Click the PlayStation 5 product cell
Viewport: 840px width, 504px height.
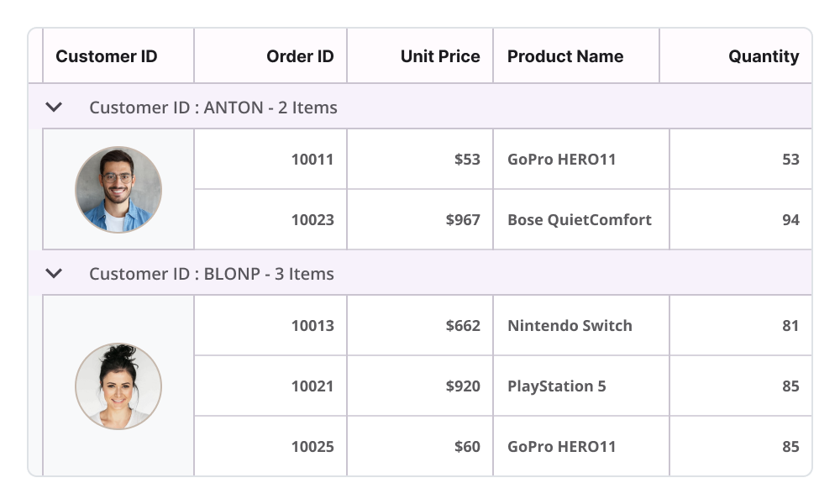click(556, 386)
